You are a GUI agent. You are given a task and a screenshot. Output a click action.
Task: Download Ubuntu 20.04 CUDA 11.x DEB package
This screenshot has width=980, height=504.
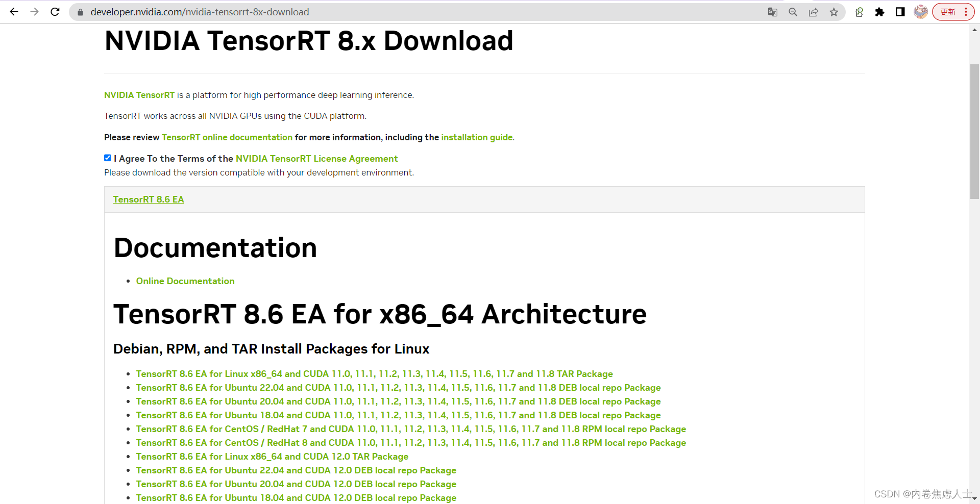(398, 401)
